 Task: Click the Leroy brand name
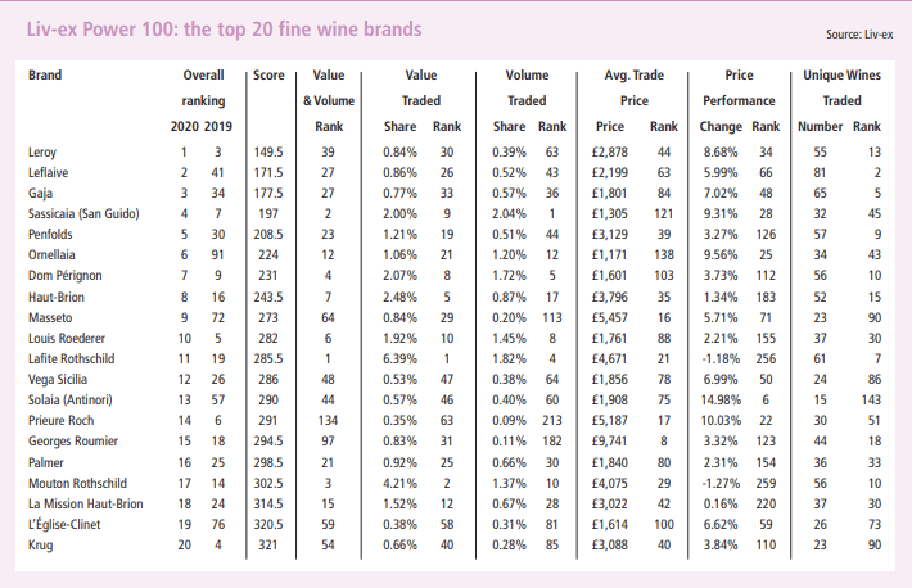tap(42, 152)
